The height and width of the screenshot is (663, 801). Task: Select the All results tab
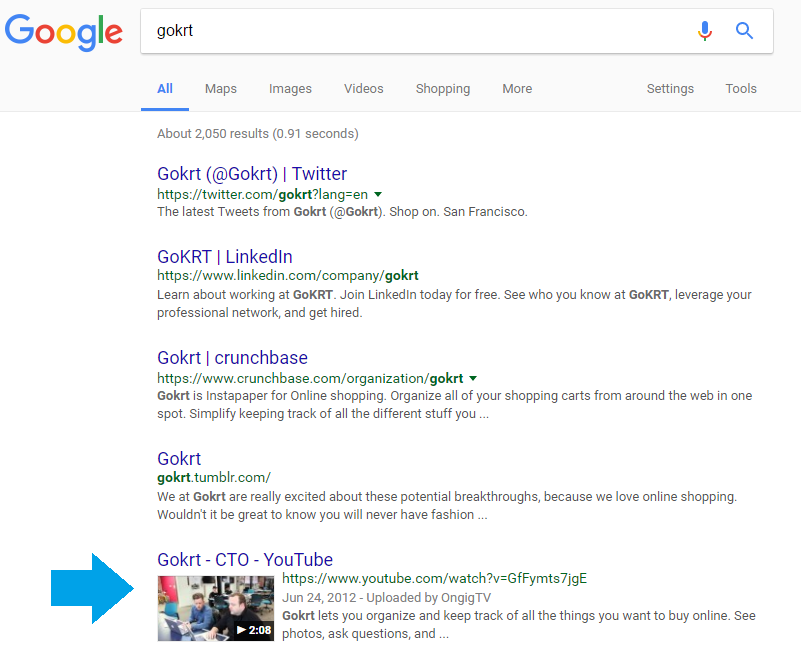click(x=164, y=89)
